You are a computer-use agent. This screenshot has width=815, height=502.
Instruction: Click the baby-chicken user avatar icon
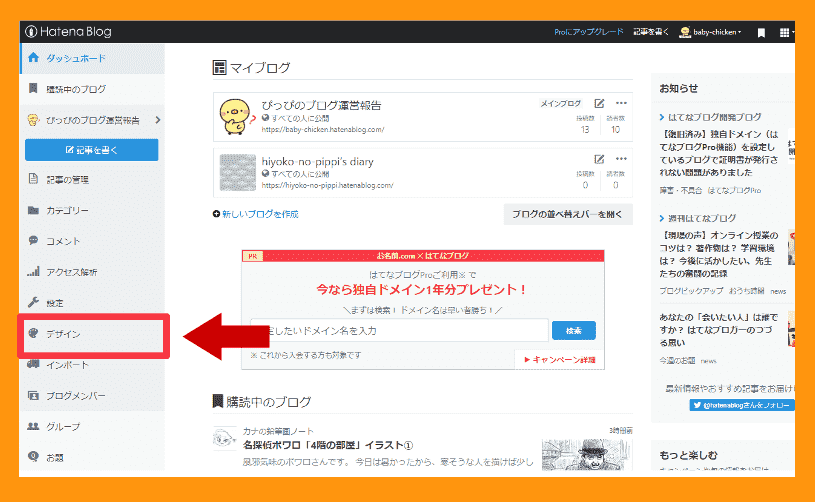pos(685,32)
